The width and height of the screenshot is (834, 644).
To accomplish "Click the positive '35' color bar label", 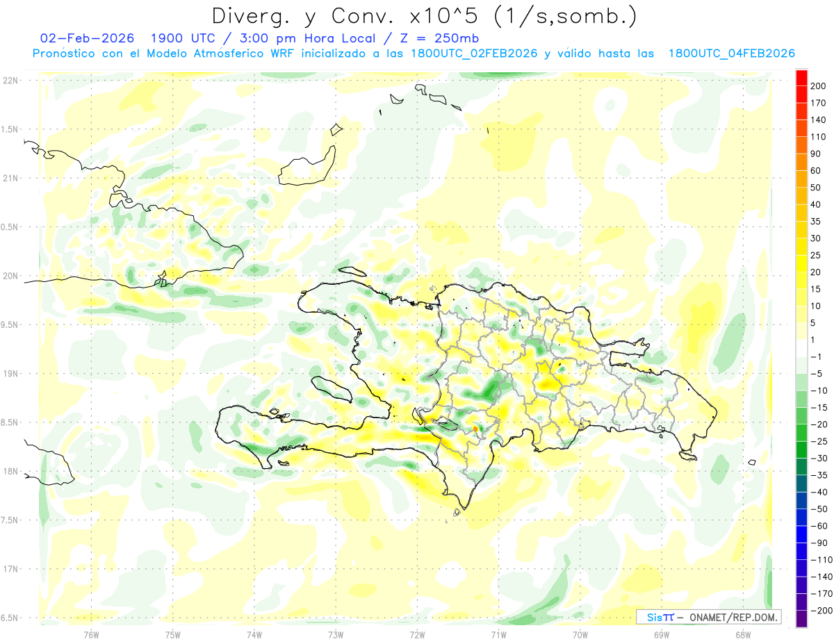I will click(x=816, y=222).
